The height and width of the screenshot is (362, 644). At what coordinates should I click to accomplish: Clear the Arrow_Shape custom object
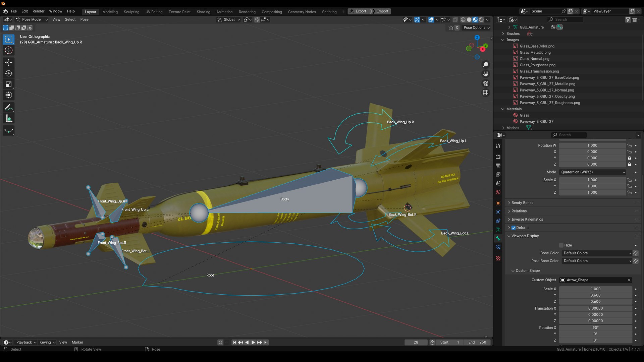[629, 280]
